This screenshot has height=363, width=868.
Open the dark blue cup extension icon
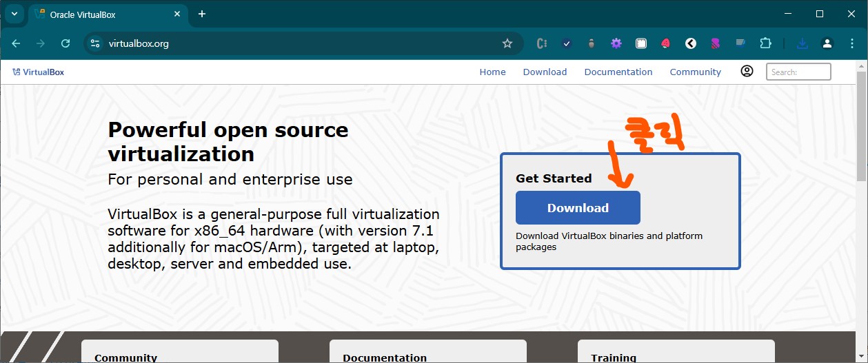pos(740,43)
